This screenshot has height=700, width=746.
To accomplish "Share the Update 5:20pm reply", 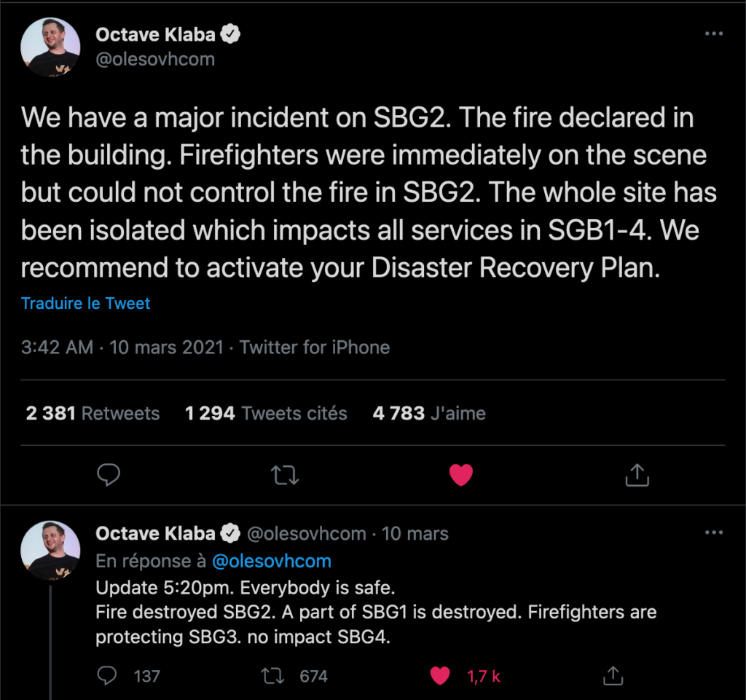I will point(613,676).
